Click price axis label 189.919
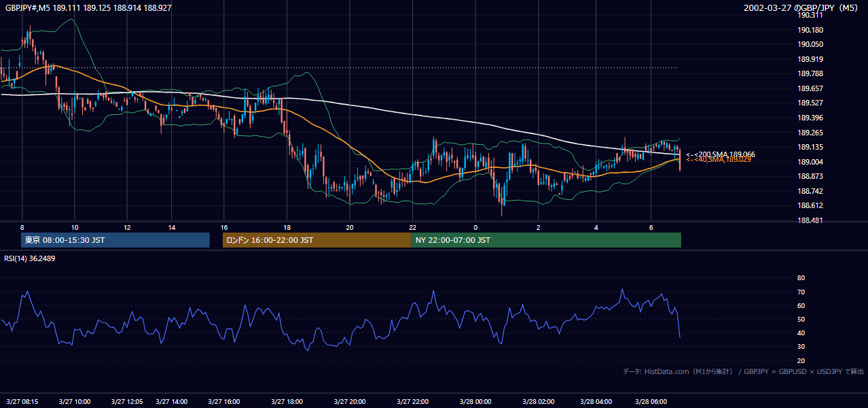 [810, 59]
